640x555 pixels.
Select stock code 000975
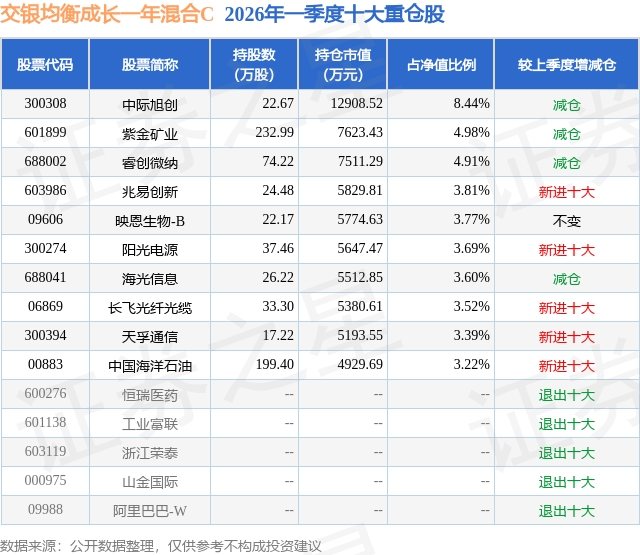coord(45,480)
